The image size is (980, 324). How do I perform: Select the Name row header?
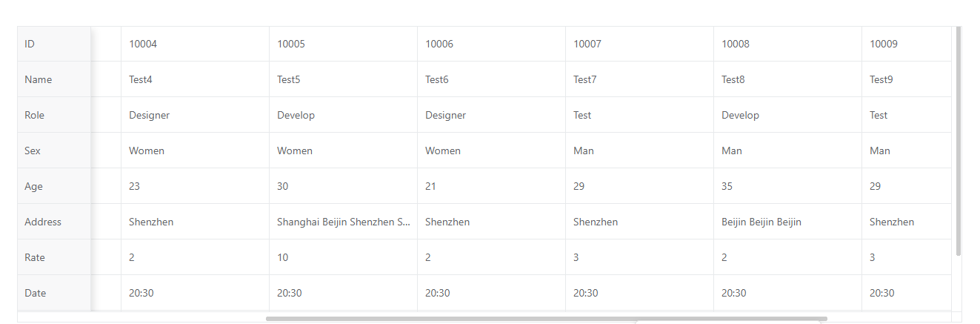[53, 79]
